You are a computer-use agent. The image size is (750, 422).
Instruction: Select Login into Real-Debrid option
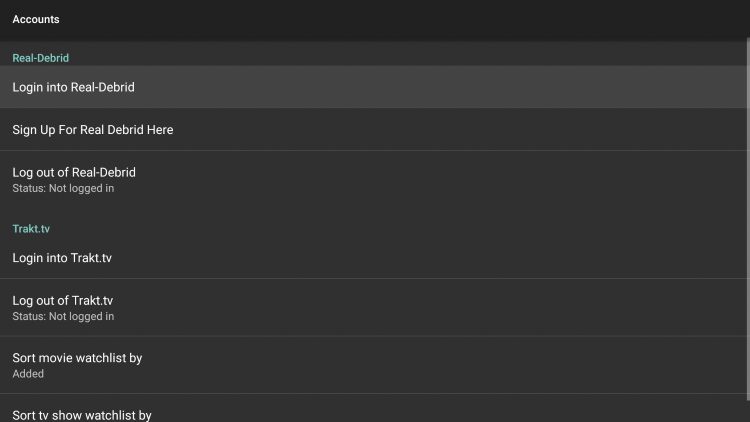[373, 87]
